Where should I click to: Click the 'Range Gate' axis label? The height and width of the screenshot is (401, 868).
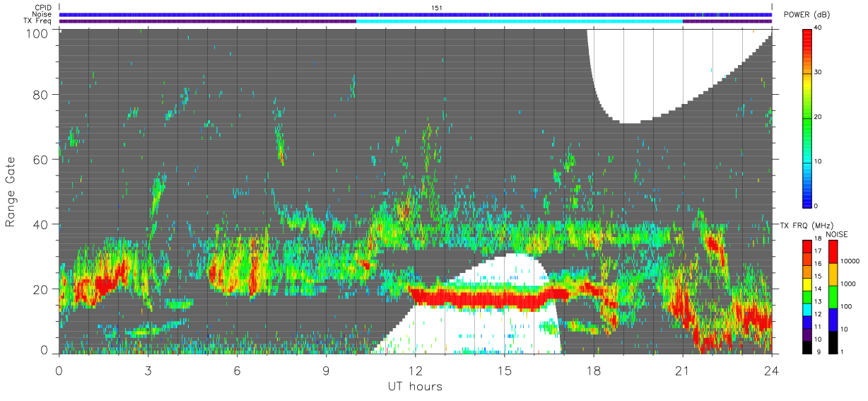coord(11,192)
